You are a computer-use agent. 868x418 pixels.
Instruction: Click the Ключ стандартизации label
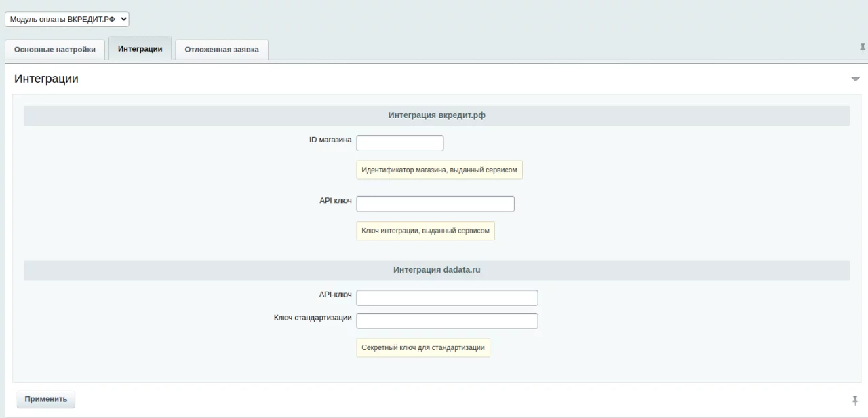(x=313, y=318)
